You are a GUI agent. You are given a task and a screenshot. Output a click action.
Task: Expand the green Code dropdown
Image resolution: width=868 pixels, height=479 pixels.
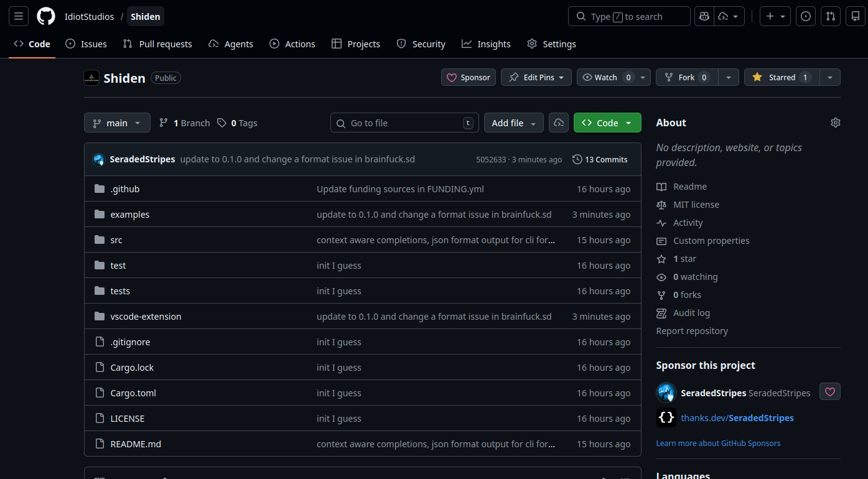607,123
